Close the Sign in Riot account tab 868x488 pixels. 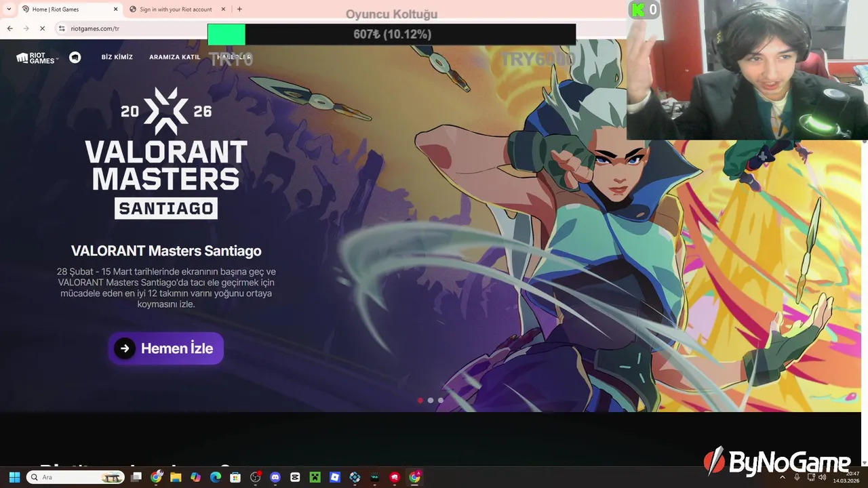coord(223,9)
